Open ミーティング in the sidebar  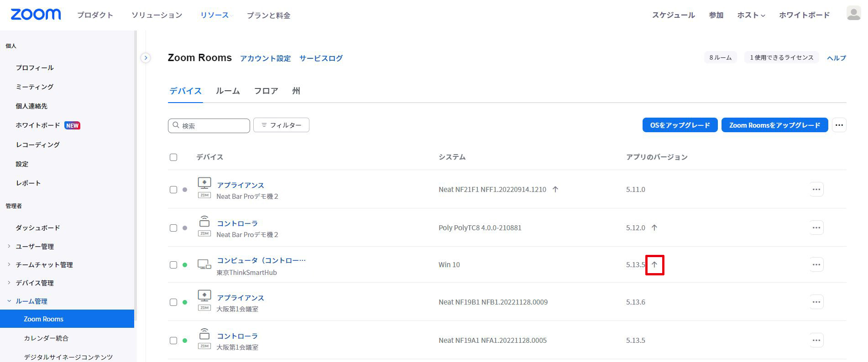coord(35,87)
